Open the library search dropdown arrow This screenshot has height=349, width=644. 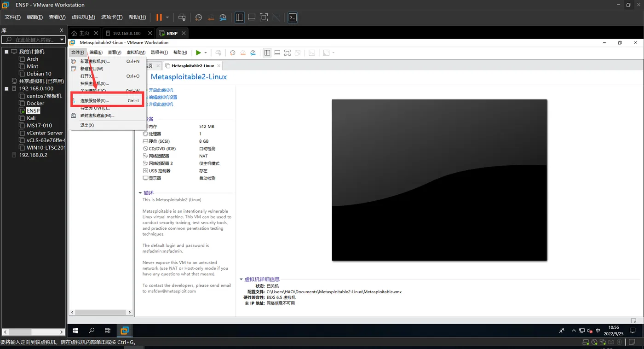(x=62, y=40)
